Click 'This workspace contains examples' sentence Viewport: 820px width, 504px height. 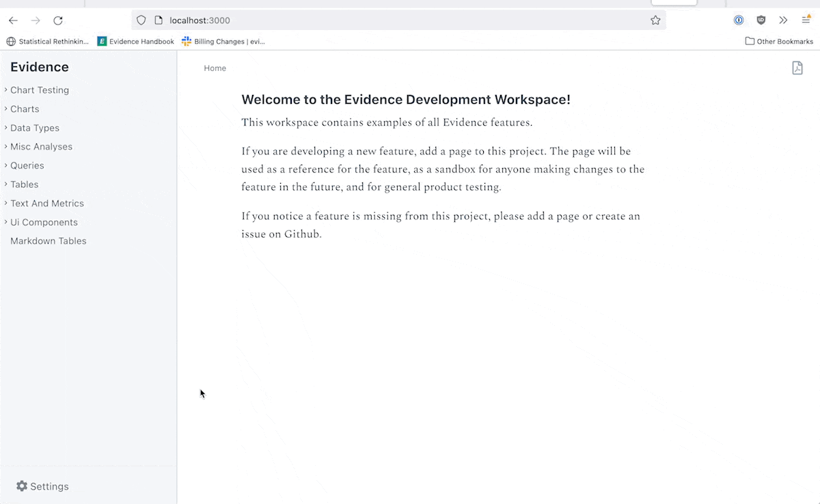(x=387, y=123)
